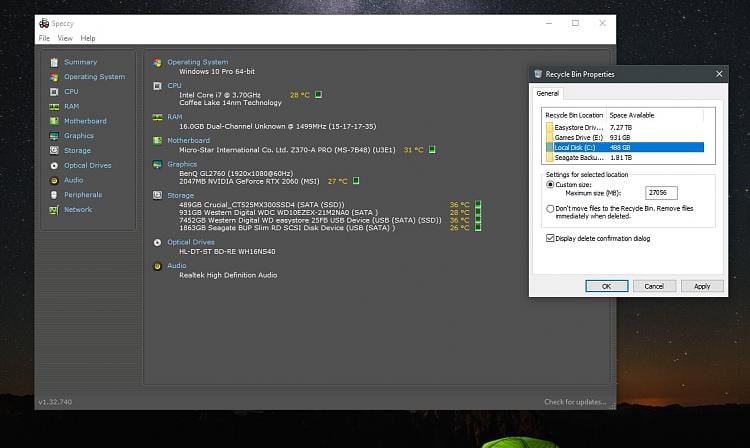Open the Operating System heading link in summary
The width and height of the screenshot is (750, 448).
198,62
